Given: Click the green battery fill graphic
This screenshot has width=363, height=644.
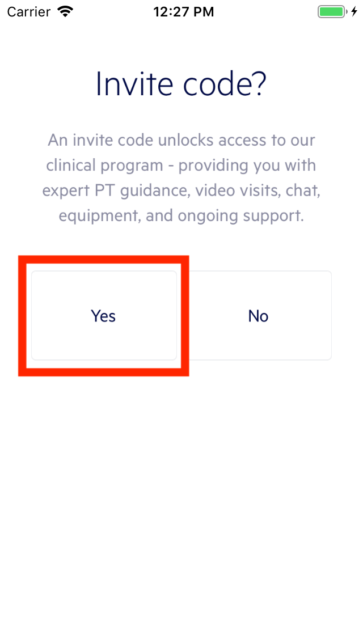Looking at the screenshot, I should pos(331,11).
